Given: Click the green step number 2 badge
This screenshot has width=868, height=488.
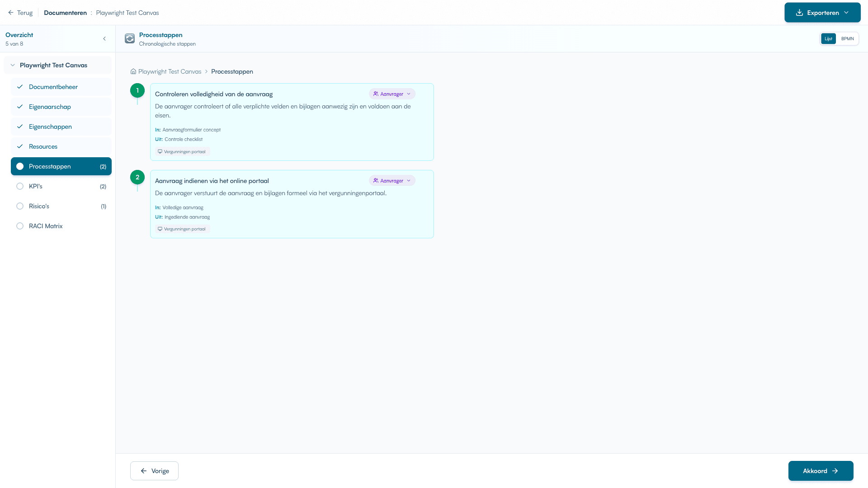Looking at the screenshot, I should (x=137, y=177).
